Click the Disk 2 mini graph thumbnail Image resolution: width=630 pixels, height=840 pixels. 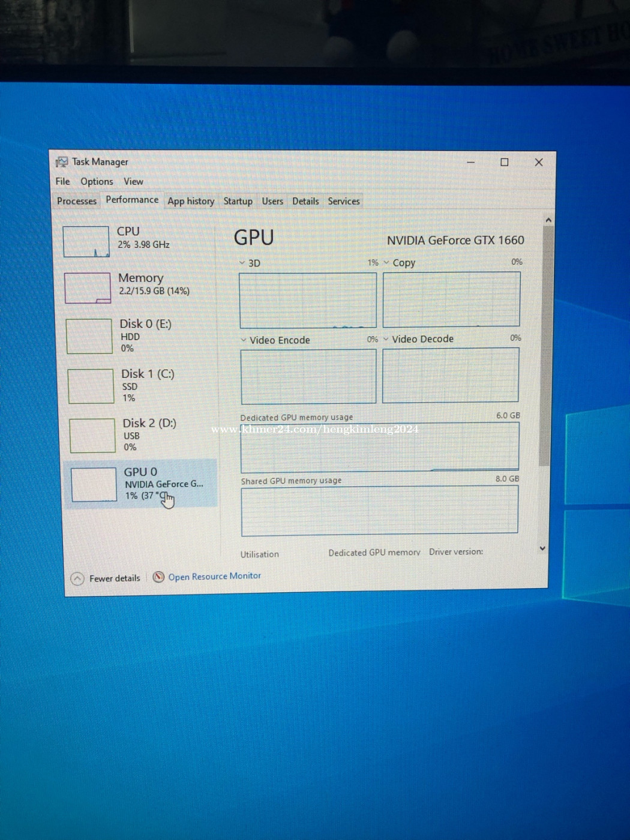(x=92, y=436)
